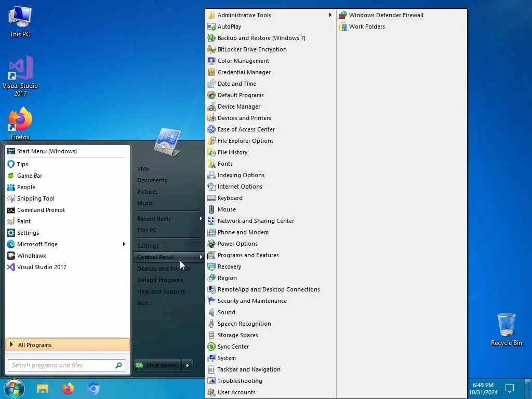Open Troubleshooting
This screenshot has width=532, height=399.
270,381
